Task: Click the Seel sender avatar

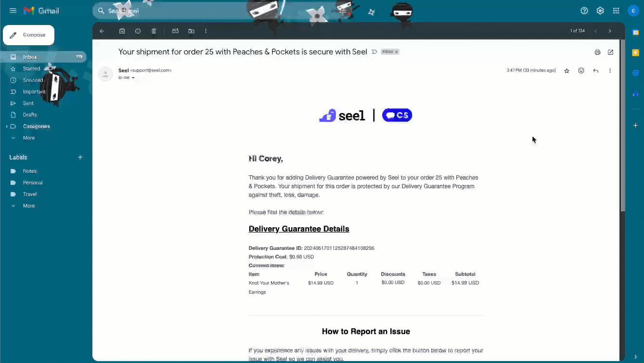Action: point(105,74)
